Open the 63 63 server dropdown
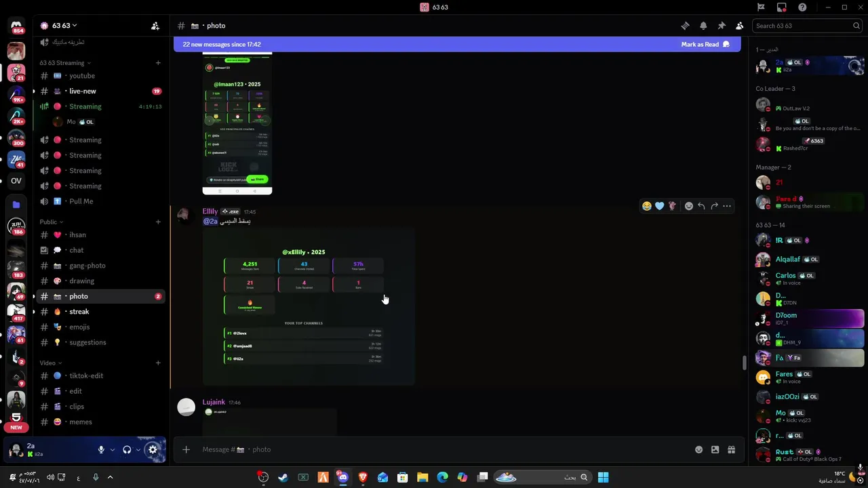Image resolution: width=868 pixels, height=488 pixels. (x=58, y=26)
